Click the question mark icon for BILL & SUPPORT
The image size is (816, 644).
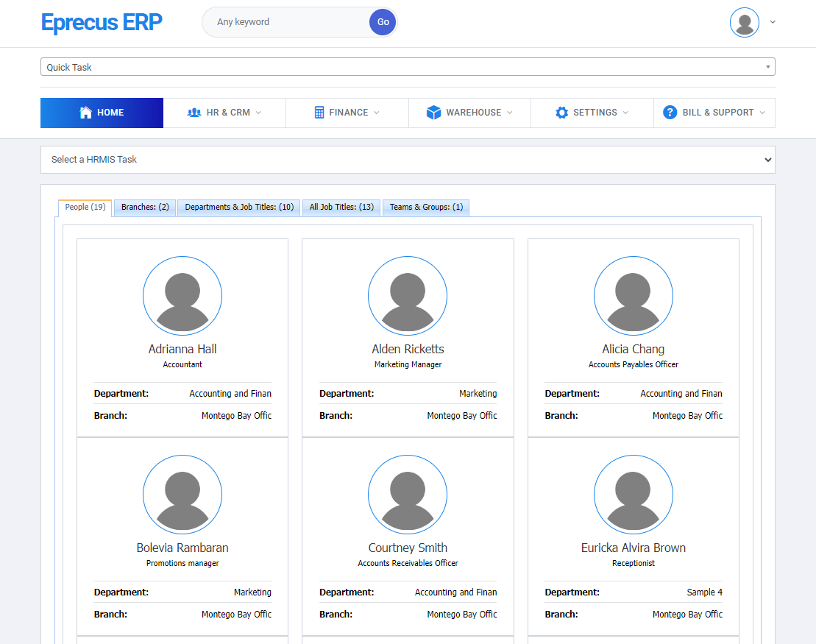pyautogui.click(x=670, y=113)
